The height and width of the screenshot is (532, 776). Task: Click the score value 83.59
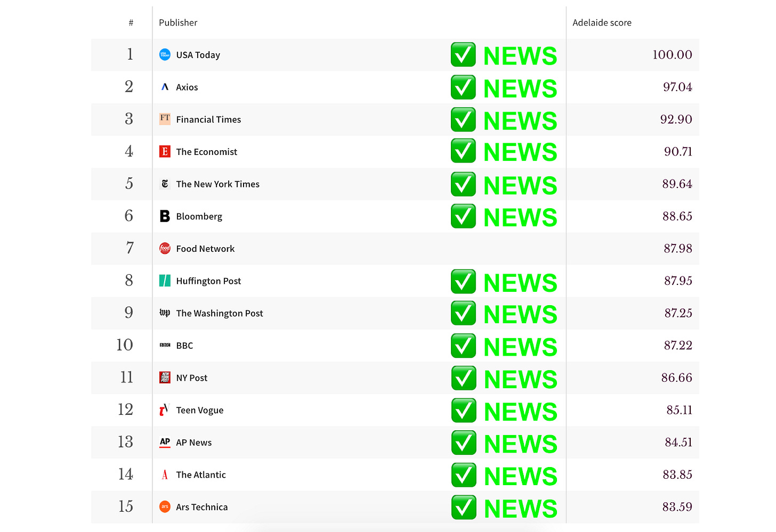pyautogui.click(x=677, y=507)
